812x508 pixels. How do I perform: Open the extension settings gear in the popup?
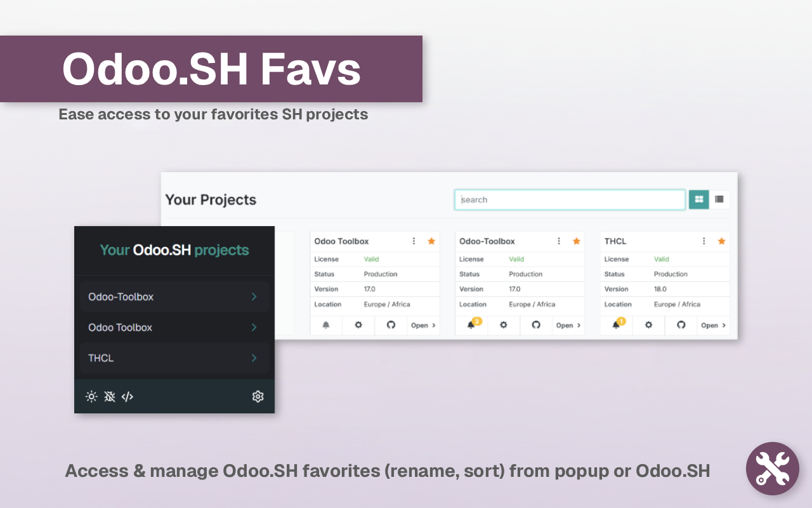pos(258,396)
